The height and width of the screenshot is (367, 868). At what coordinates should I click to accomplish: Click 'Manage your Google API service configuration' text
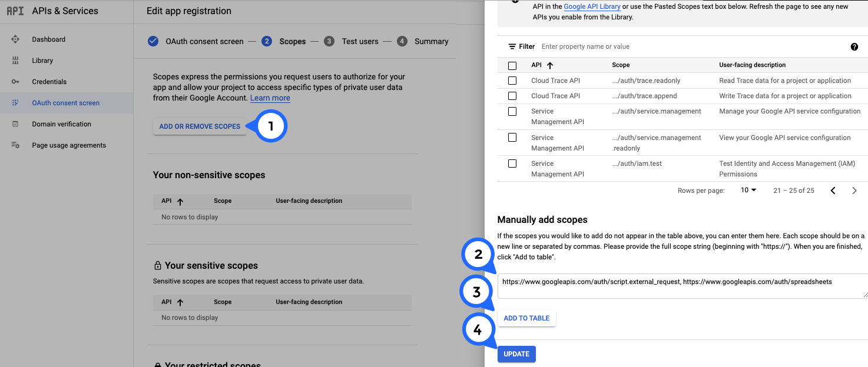point(790,111)
